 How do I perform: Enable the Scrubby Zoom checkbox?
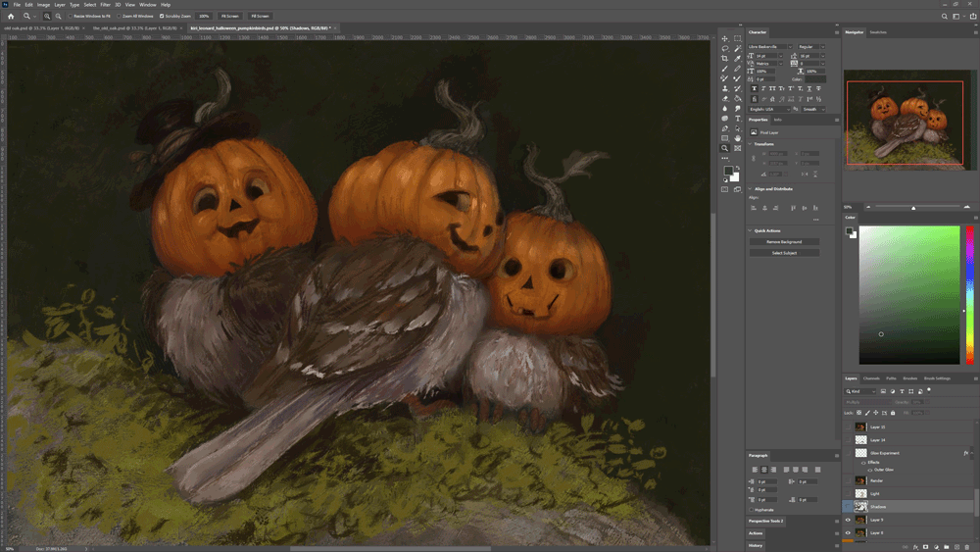tap(162, 17)
